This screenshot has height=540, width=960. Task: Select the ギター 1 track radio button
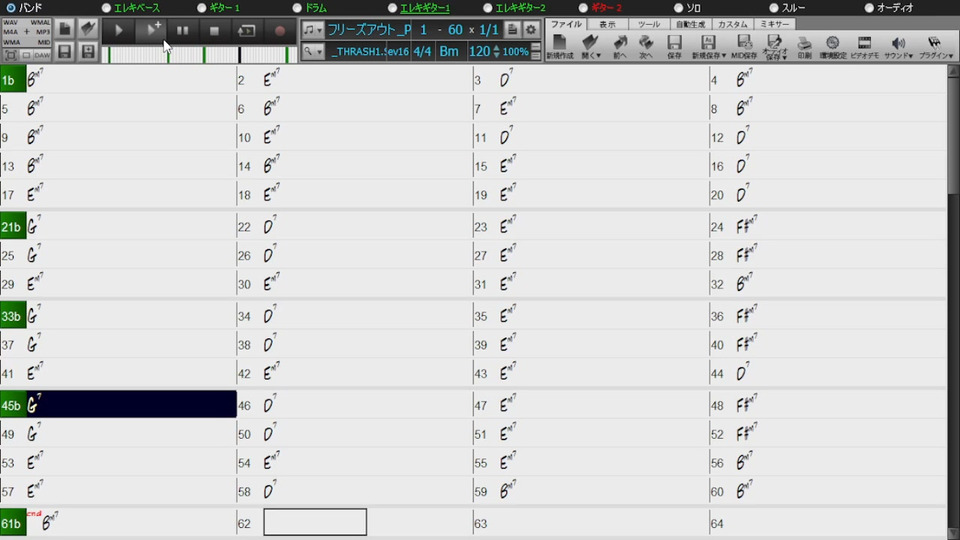[x=202, y=8]
